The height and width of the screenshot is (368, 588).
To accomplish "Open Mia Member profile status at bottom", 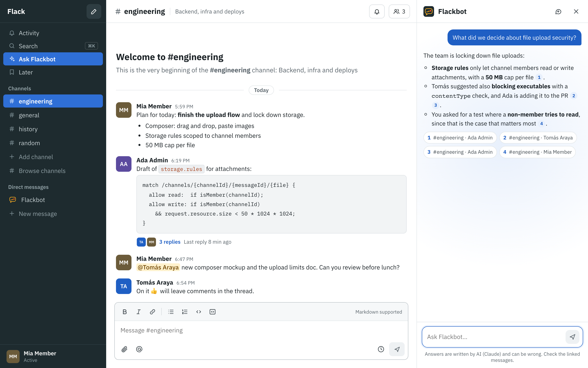I will [53, 356].
